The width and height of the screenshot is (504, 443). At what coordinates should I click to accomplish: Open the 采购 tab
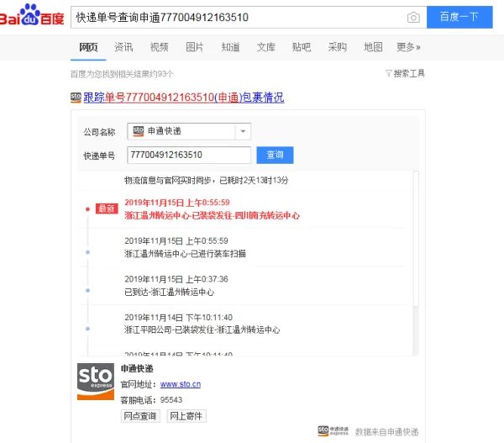tap(337, 47)
